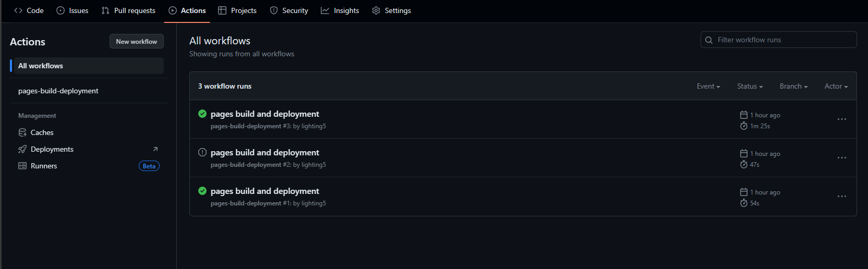The width and height of the screenshot is (868, 269).
Task: Switch to the Pull requests tab
Action: pyautogui.click(x=129, y=10)
